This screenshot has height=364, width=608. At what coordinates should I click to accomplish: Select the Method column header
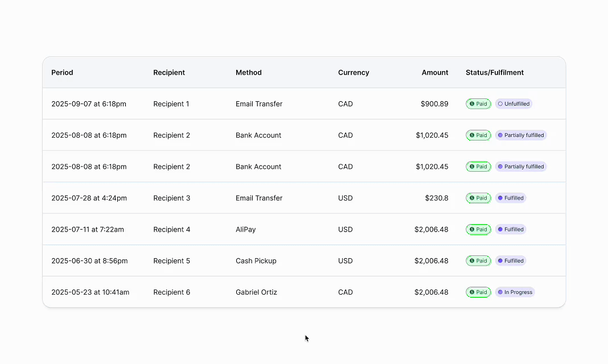[x=248, y=72]
